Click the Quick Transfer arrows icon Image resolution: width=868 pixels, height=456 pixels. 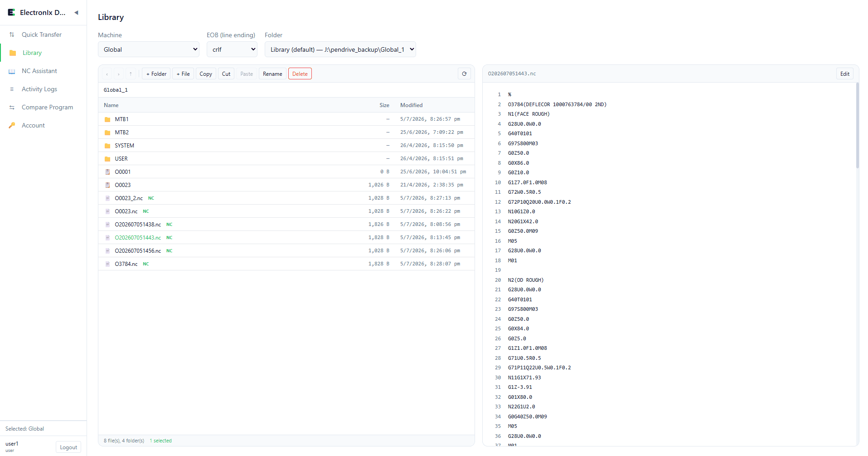coord(12,34)
